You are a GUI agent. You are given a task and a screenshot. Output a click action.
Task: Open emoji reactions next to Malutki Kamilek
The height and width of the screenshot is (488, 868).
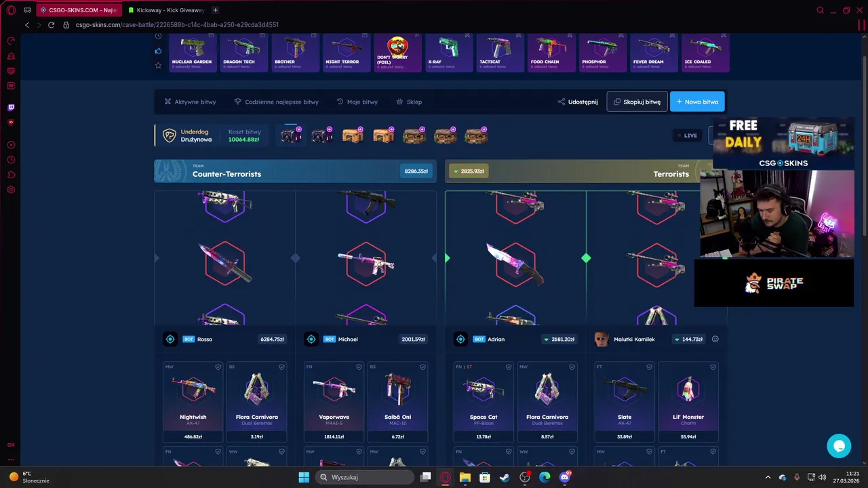click(x=715, y=339)
